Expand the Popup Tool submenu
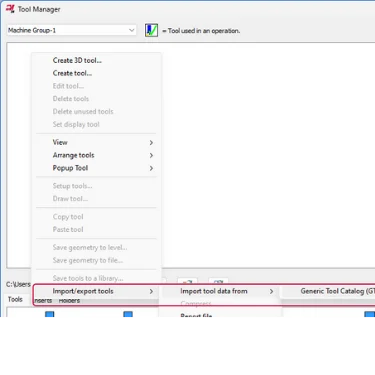Image resolution: width=375 pixels, height=375 pixels. (x=96, y=168)
